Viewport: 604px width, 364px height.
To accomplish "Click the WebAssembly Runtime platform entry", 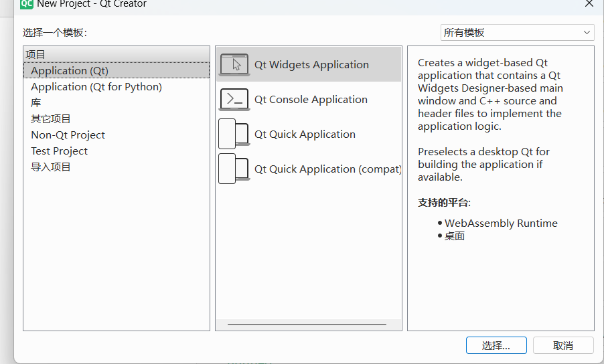I will pos(501,223).
